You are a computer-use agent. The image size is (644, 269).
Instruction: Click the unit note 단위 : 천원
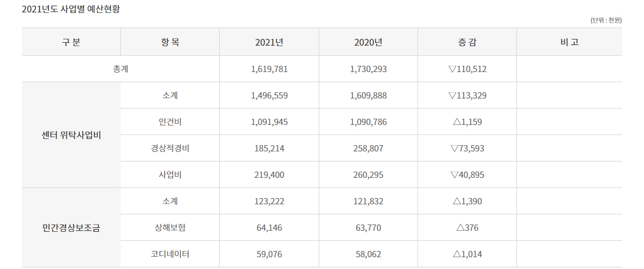click(x=606, y=20)
